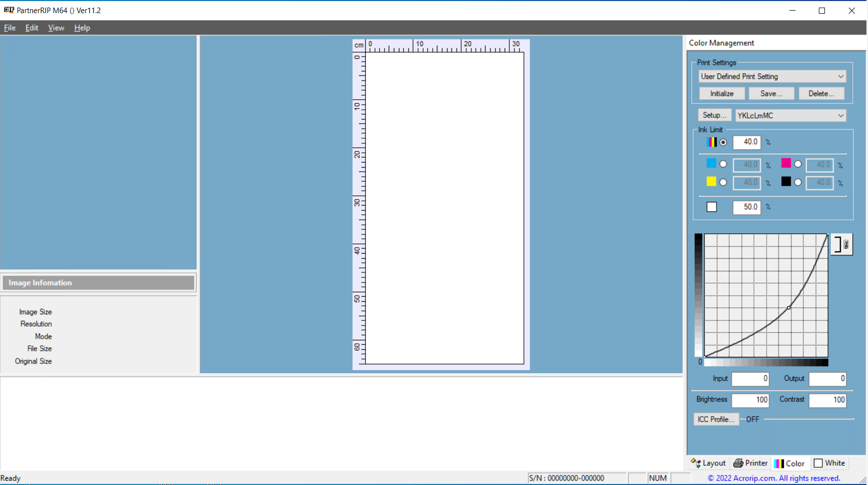Click the Initialize button

(722, 94)
